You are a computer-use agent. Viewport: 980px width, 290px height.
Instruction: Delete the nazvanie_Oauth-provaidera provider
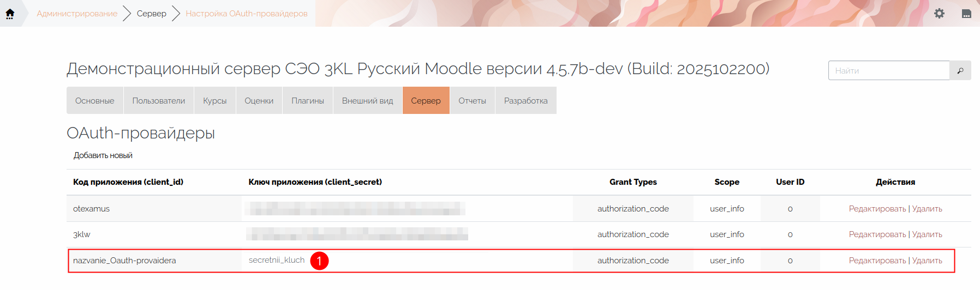[927, 261]
